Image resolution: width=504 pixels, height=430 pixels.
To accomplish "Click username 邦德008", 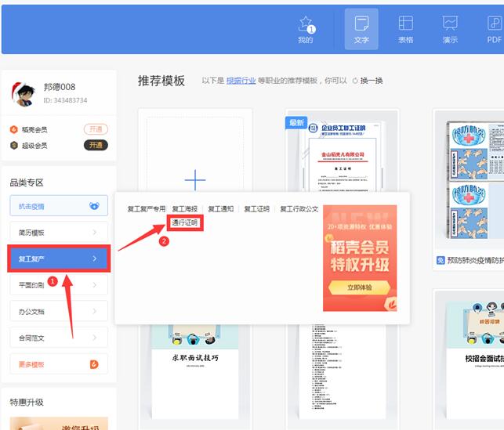I will pyautogui.click(x=60, y=87).
